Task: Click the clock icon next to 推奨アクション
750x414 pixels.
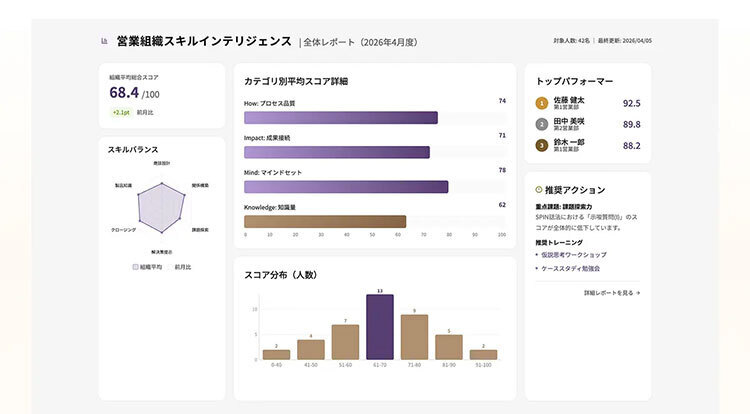Action: (539, 190)
